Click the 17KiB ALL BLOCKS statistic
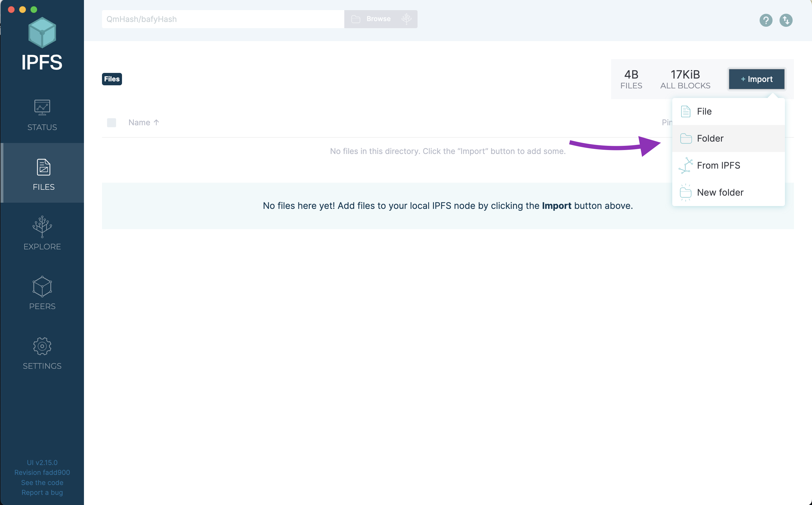Image resolution: width=812 pixels, height=505 pixels. (685, 79)
